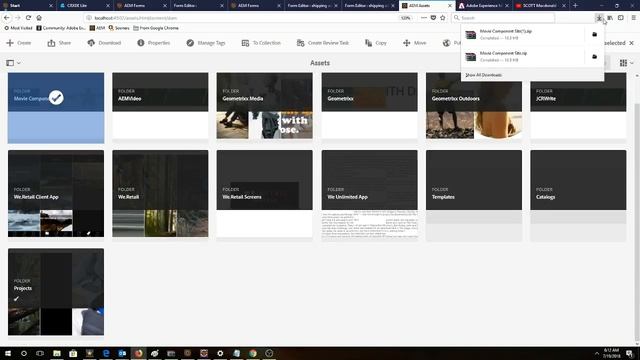Click the 120% zoom level indicator
This screenshot has width=640, height=360.
point(405,18)
